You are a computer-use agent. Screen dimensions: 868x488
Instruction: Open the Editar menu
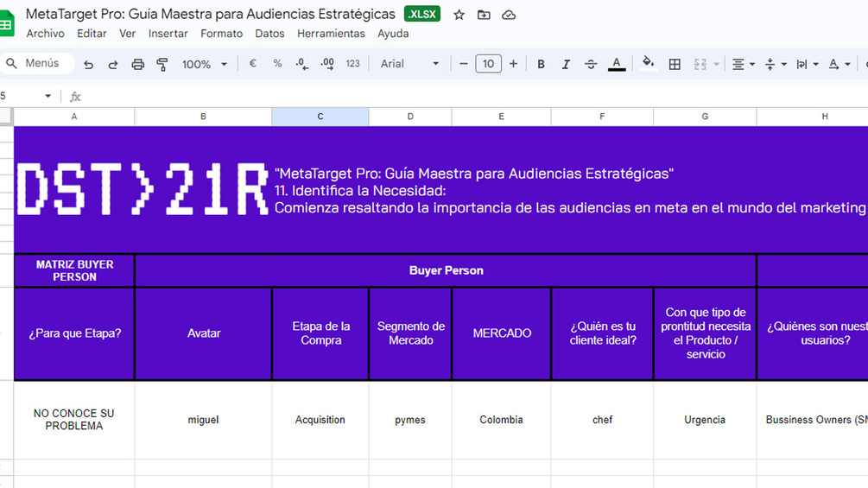[92, 34]
